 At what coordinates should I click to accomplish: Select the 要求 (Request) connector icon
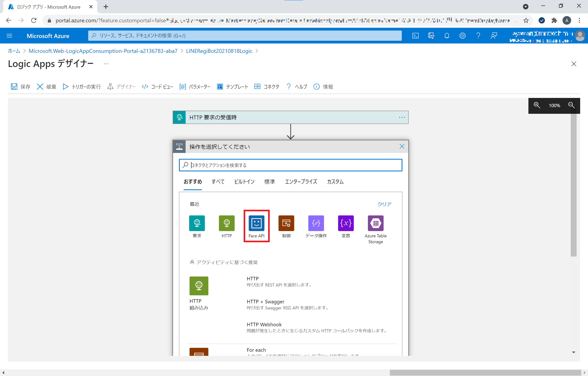click(197, 223)
